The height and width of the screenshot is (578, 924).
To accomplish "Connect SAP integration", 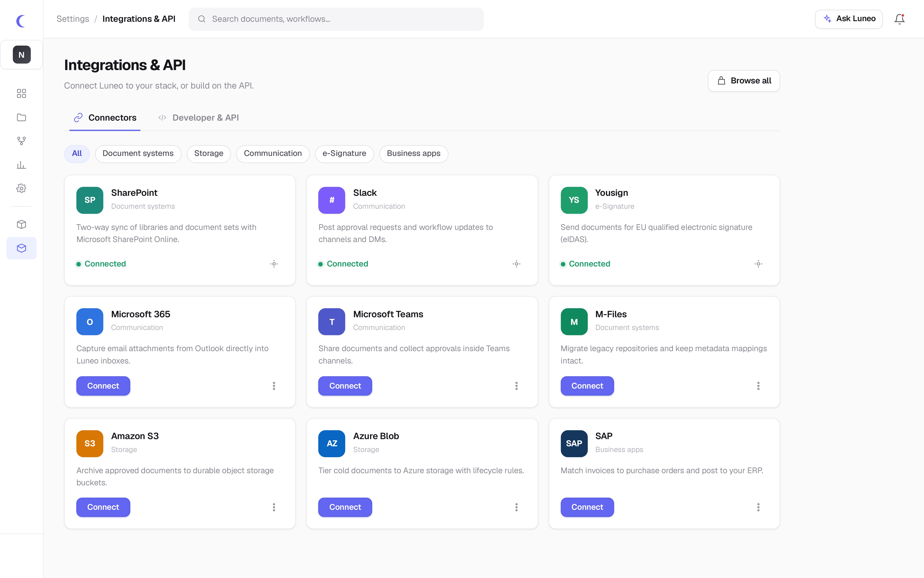I will point(587,507).
